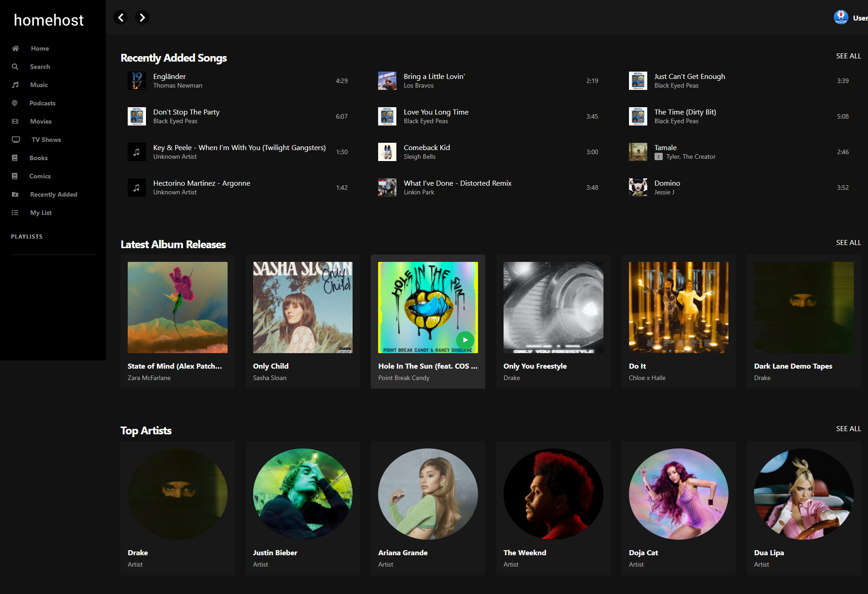The image size is (868, 594).
Task: Click Jessie J artist name
Action: click(x=664, y=192)
